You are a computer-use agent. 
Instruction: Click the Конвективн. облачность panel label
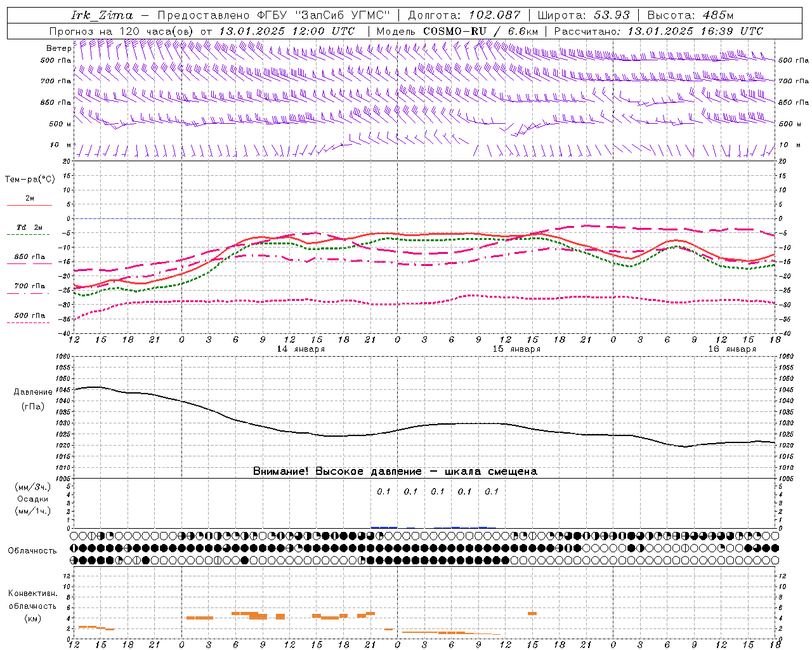pyautogui.click(x=32, y=600)
